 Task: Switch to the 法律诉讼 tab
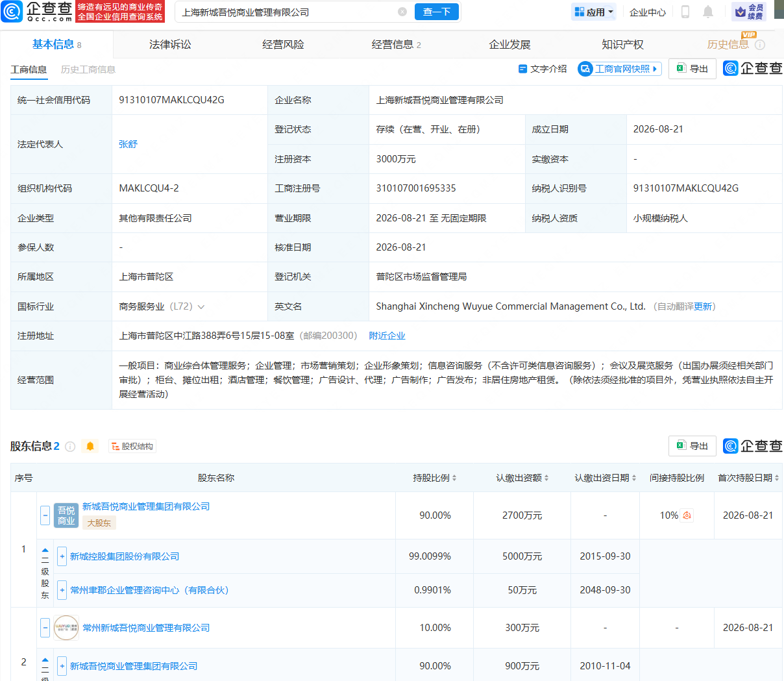pos(170,45)
